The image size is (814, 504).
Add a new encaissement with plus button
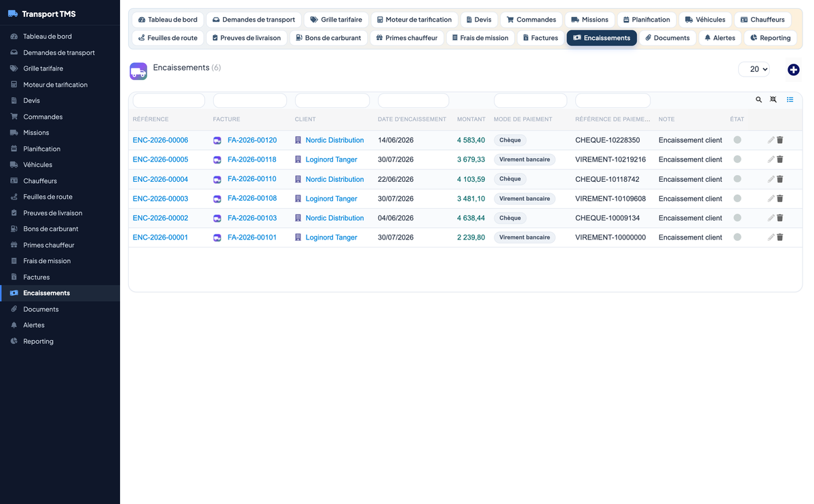pyautogui.click(x=794, y=70)
